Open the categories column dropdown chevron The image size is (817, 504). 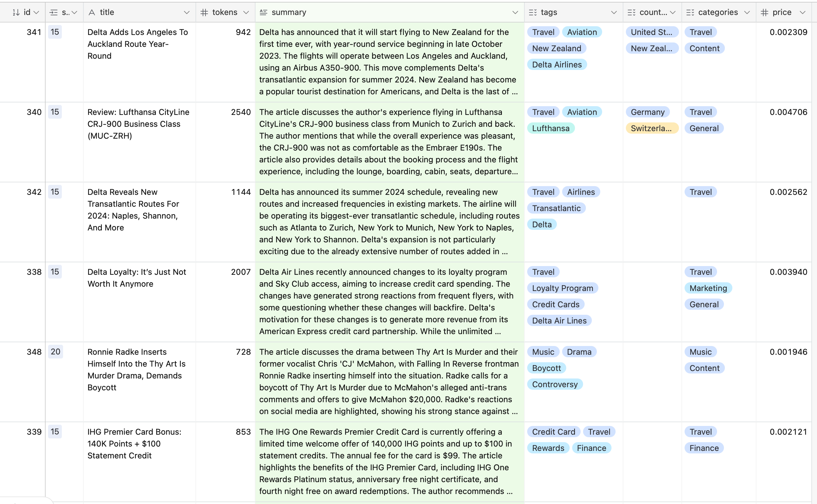(747, 12)
